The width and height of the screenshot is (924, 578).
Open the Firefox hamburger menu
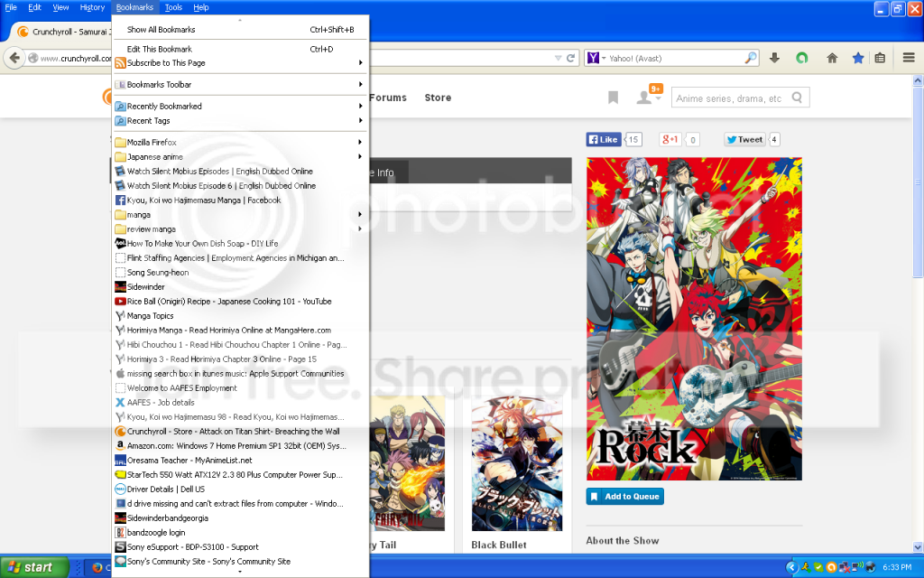[x=909, y=58]
